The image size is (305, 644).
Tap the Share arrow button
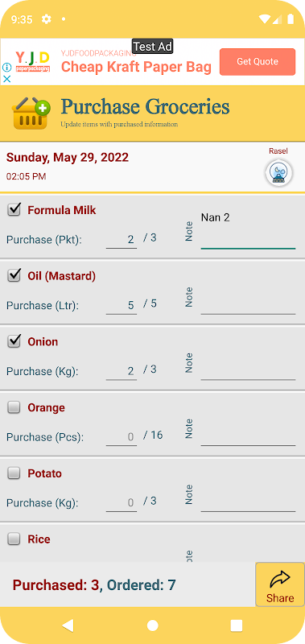coord(280,584)
